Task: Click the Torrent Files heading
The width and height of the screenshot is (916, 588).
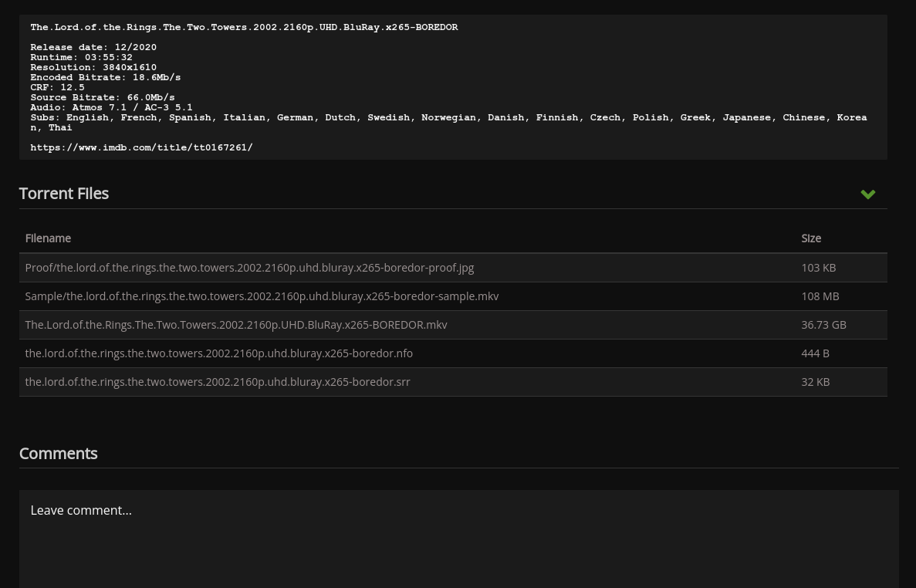Action: point(64,193)
